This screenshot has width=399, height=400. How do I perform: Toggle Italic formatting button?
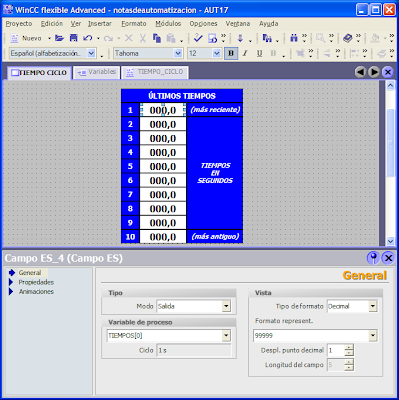(245, 53)
